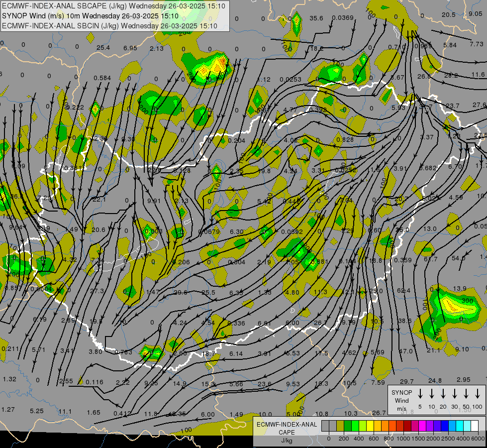Click the value 54.0 on map
487x448 pixels.
(459, 258)
